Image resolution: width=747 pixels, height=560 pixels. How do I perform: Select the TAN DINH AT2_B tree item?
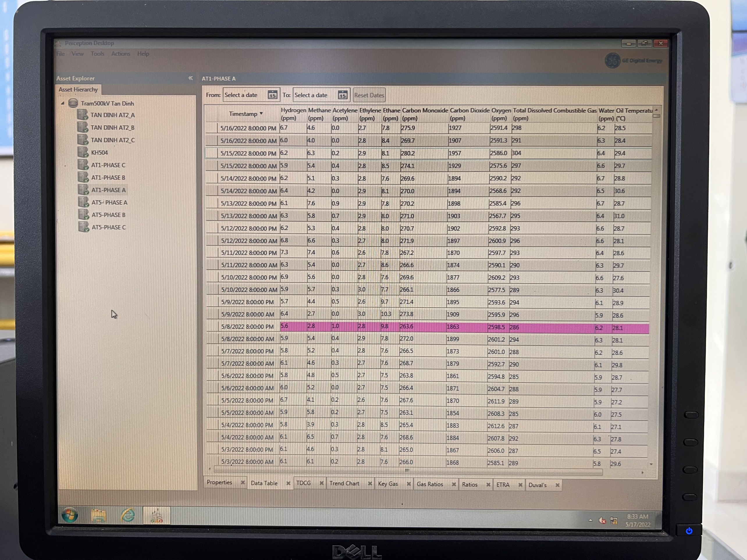(113, 128)
